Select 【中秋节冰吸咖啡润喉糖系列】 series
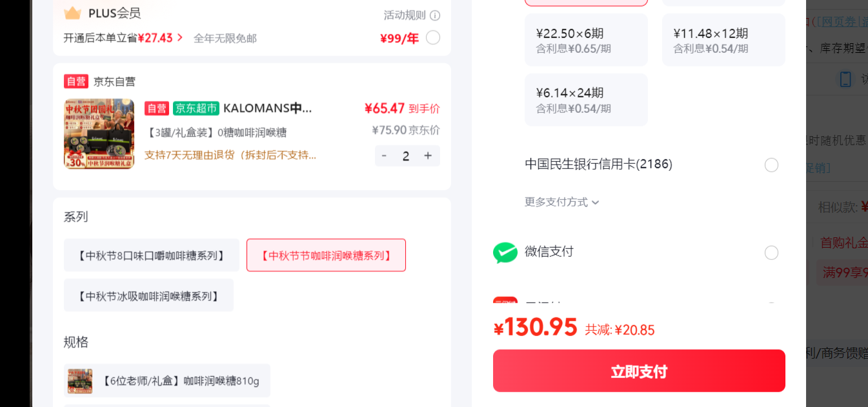 click(148, 295)
